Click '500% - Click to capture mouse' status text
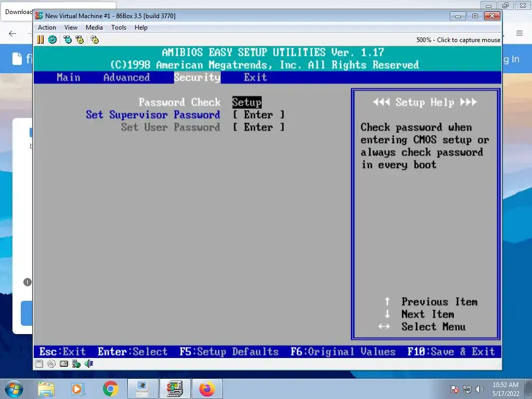The height and width of the screenshot is (399, 532). point(458,40)
